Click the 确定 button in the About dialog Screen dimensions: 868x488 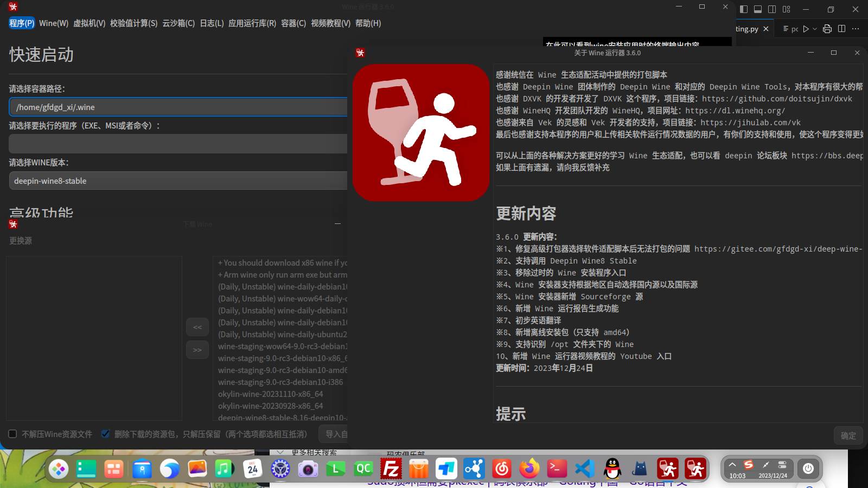pyautogui.click(x=848, y=435)
